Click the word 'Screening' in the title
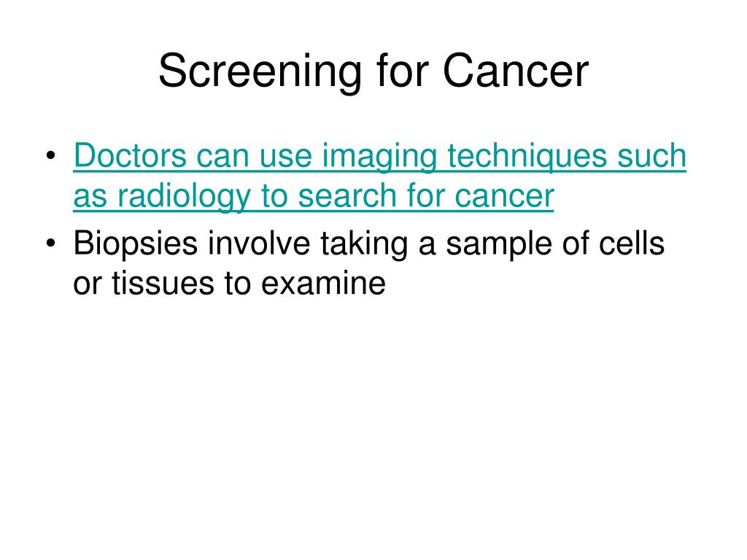 [260, 72]
